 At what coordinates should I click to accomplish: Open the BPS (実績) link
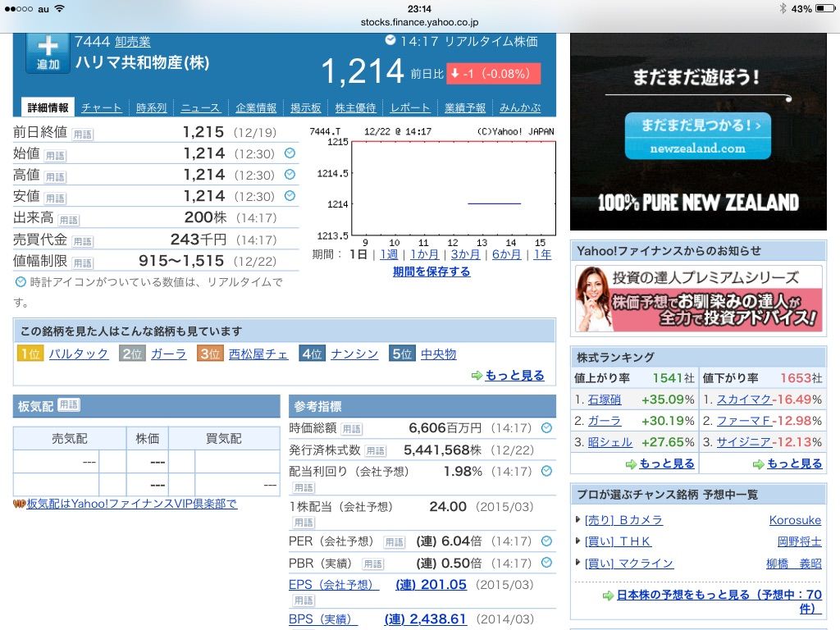(x=323, y=619)
